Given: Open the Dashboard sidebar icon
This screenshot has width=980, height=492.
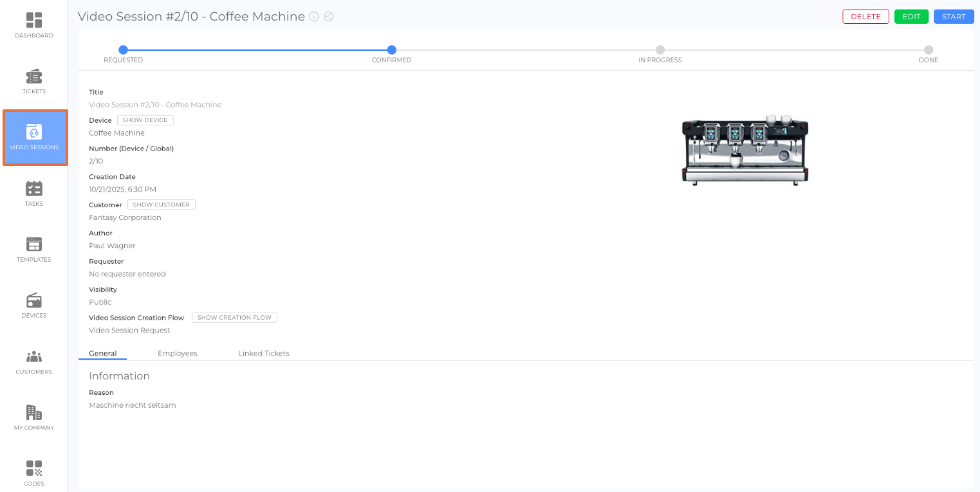Looking at the screenshot, I should tap(34, 21).
